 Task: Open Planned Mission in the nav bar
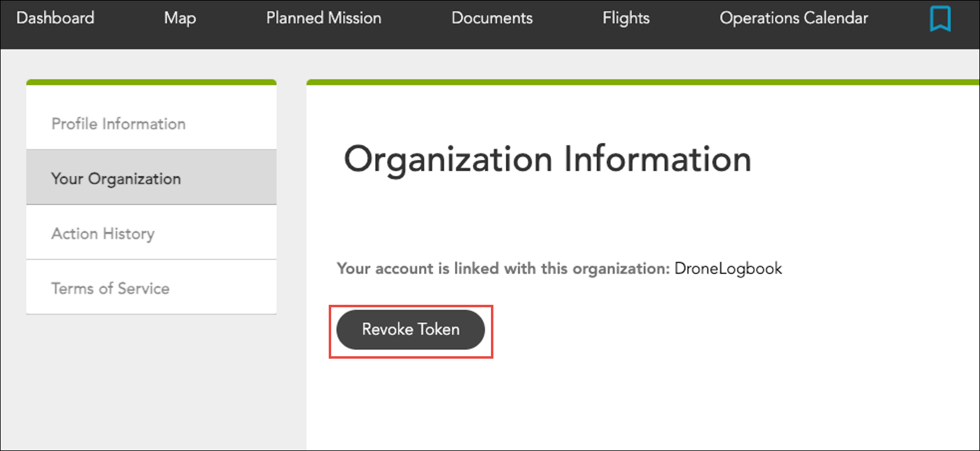click(324, 18)
